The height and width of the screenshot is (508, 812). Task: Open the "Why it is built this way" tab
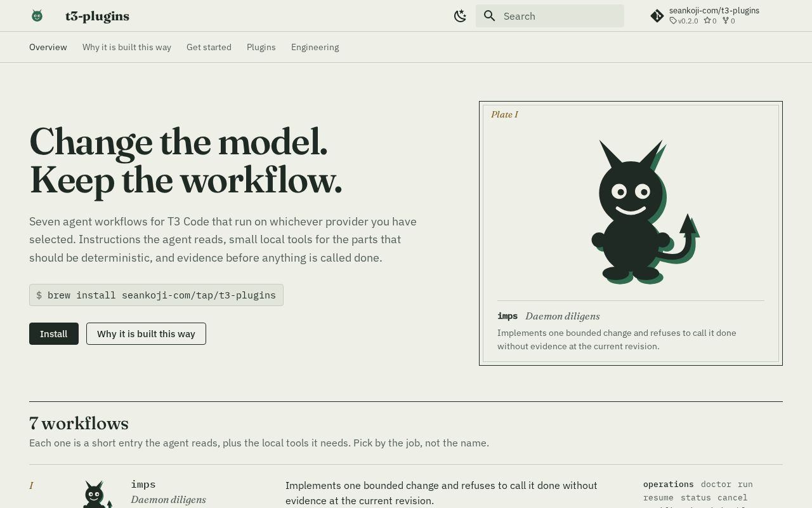coord(127,47)
